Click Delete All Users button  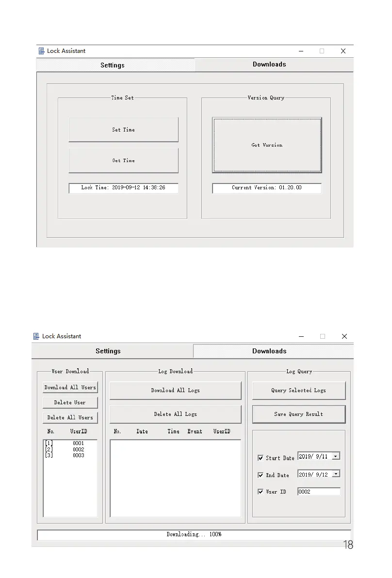click(x=70, y=418)
